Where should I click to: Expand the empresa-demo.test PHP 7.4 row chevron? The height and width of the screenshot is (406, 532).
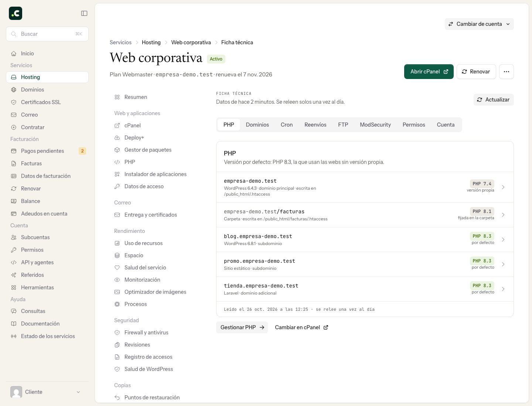503,187
